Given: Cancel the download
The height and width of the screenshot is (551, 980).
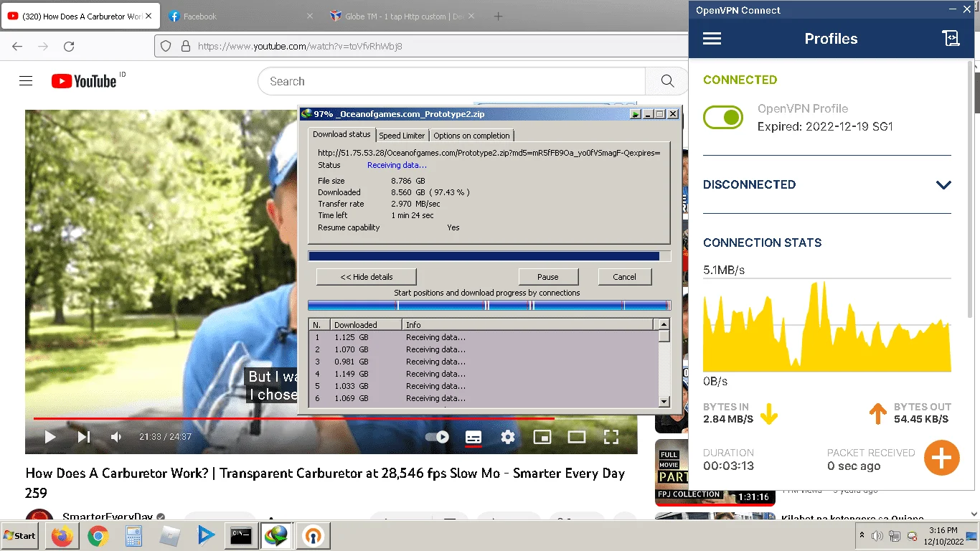Looking at the screenshot, I should [624, 277].
